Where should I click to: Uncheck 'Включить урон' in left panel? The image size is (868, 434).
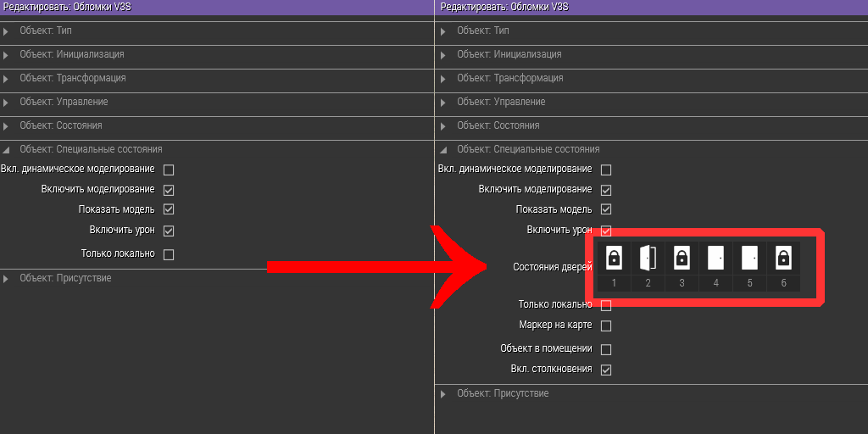[x=169, y=231]
